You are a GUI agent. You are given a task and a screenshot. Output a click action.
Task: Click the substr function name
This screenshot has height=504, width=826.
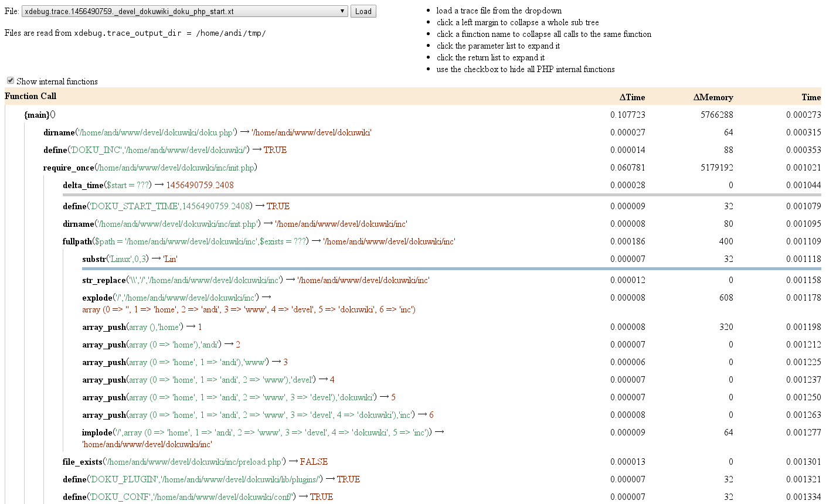(94, 259)
